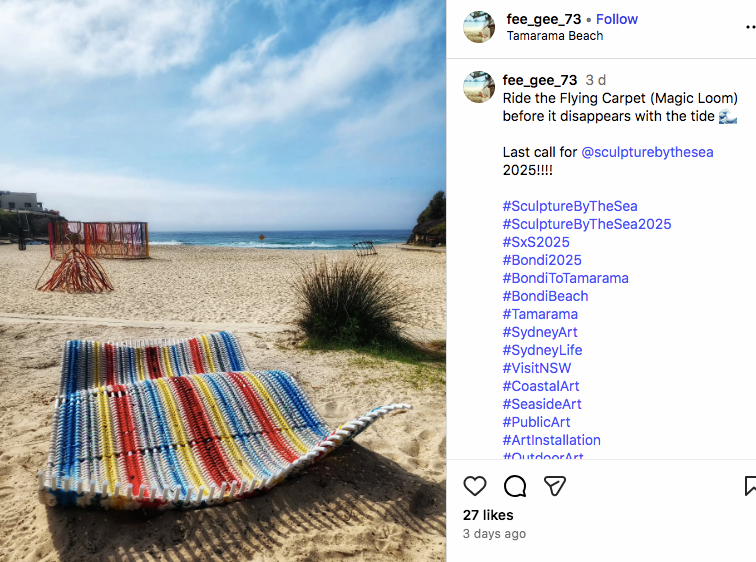Open the #SculptureByTheSea2025 hashtag
This screenshot has height=562, width=756.
click(x=587, y=224)
